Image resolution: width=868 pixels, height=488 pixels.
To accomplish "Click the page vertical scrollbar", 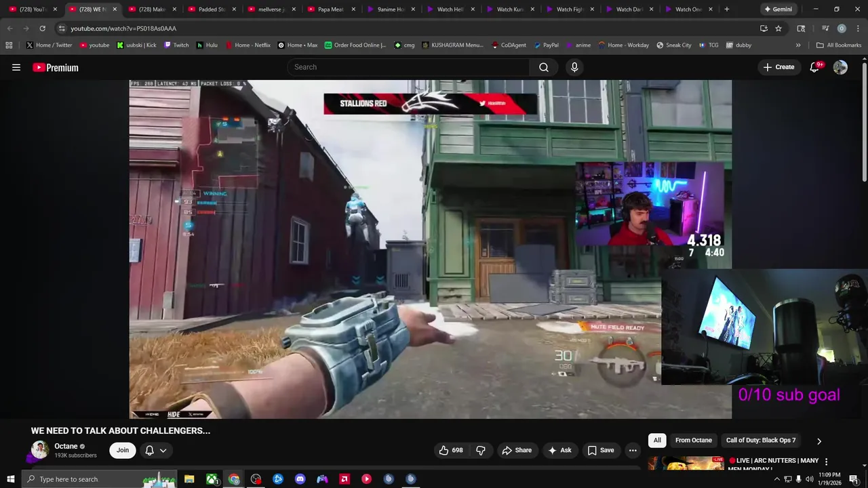I will click(x=864, y=122).
